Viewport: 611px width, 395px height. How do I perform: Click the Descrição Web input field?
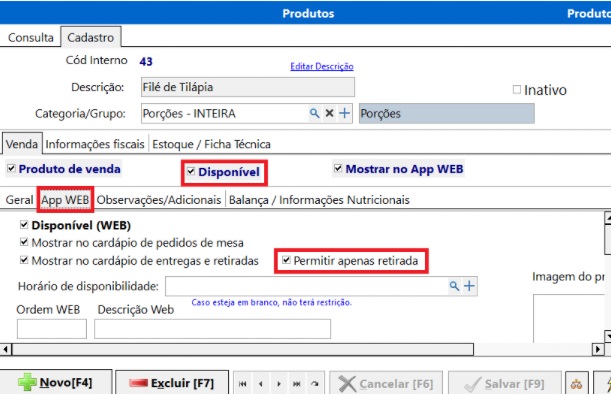tap(212, 329)
